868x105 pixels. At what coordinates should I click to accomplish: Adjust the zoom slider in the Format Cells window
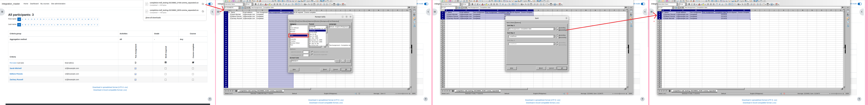click(x=403, y=94)
